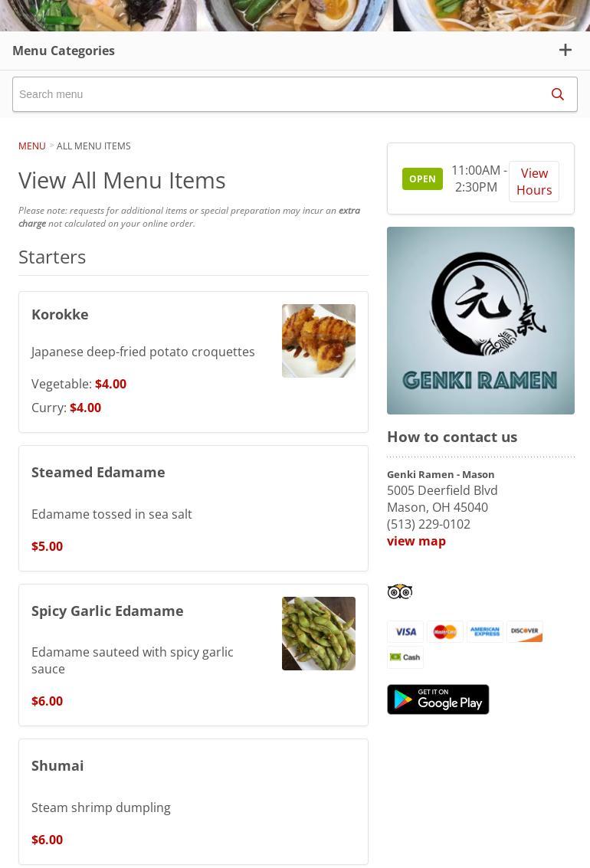Open the Korokke item title
This screenshot has height=868, width=590.
[x=60, y=314]
